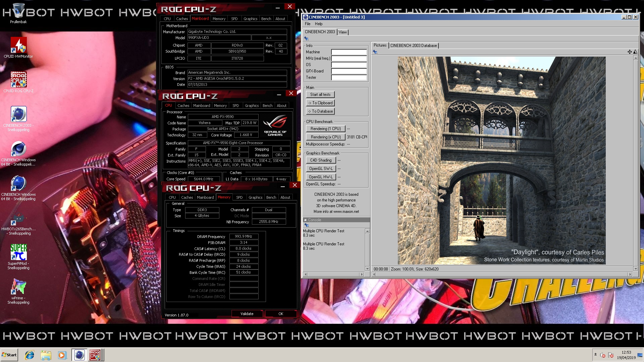The height and width of the screenshot is (362, 644).
Task: Select SPD tab in CPU-Z memory window
Action: coord(239,197)
